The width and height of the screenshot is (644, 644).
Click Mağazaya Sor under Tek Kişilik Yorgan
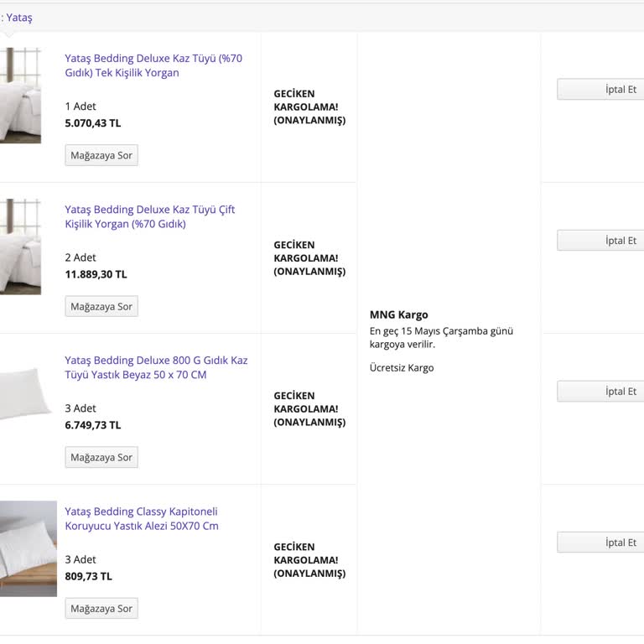(x=101, y=155)
